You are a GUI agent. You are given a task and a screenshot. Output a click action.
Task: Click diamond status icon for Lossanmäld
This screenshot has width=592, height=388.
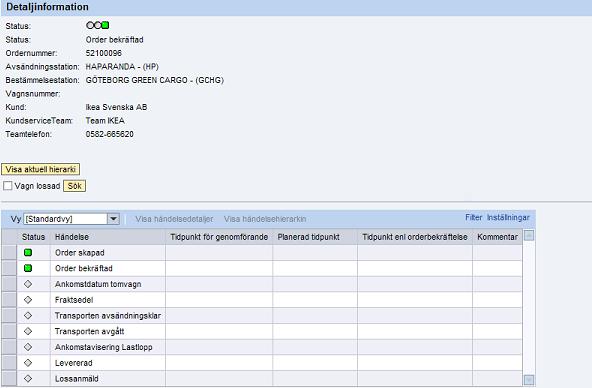pyautogui.click(x=28, y=379)
